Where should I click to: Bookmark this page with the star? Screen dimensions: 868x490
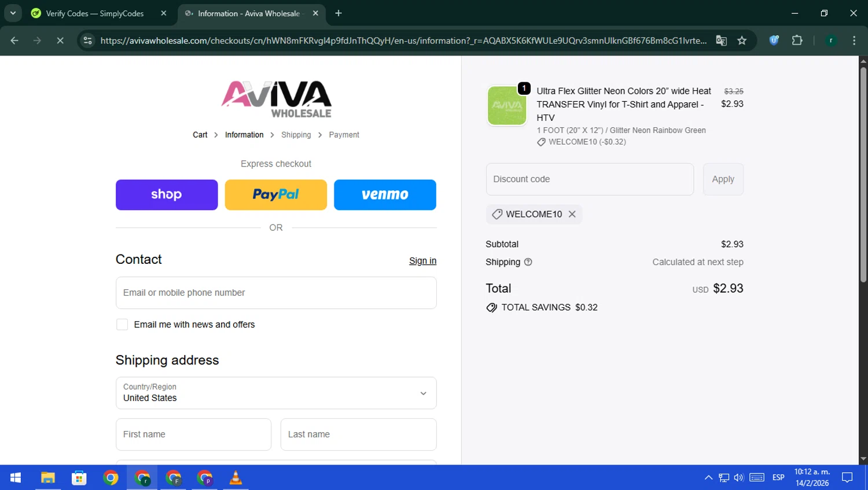[742, 40]
